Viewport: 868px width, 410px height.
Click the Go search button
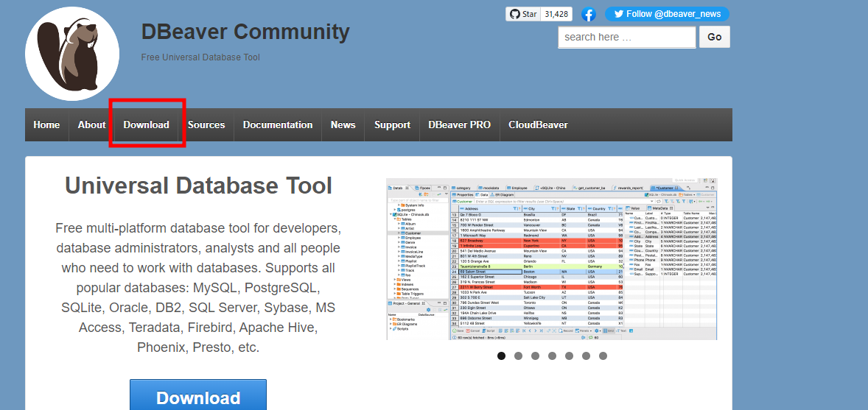point(714,37)
